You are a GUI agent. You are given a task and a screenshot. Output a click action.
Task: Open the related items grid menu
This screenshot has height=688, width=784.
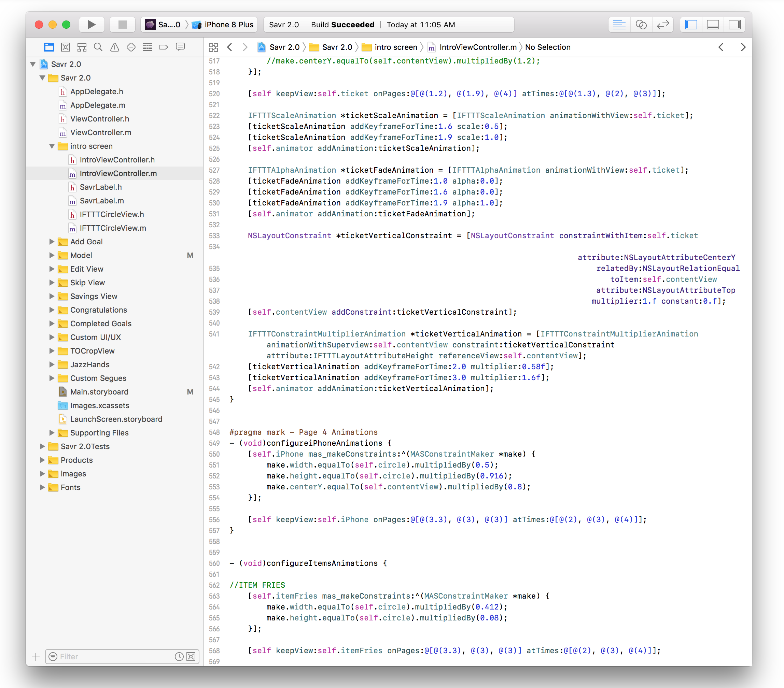[x=213, y=47]
